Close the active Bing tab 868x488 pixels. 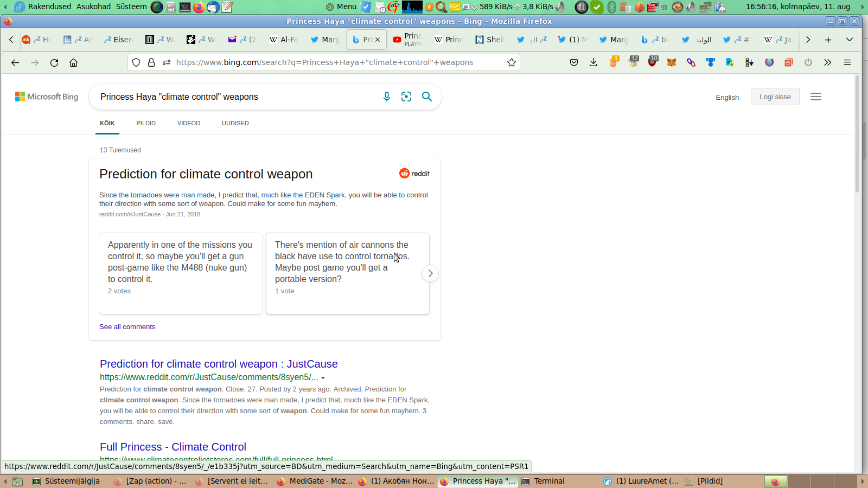coord(378,40)
